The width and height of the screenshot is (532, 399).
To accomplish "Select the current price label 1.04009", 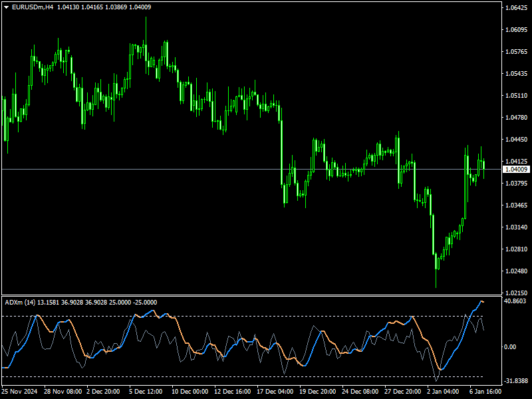I will click(517, 170).
